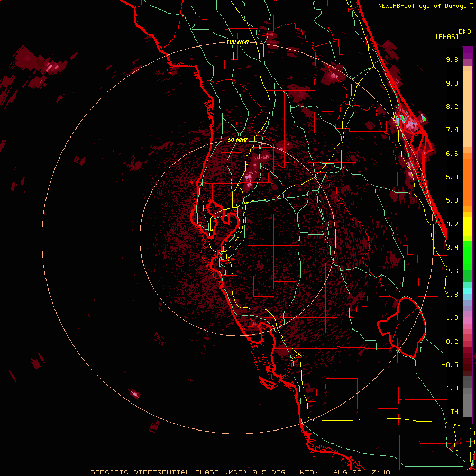Click the 9.0 value on the color scale

452,83
